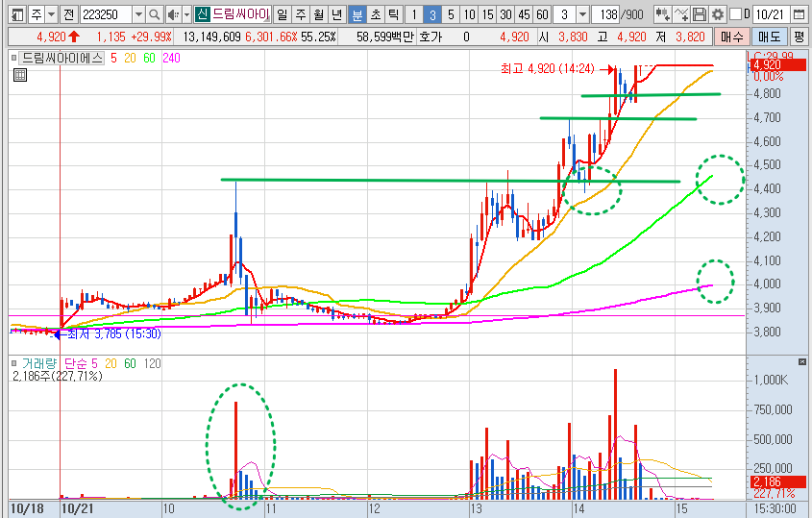This screenshot has width=812, height=518.
Task: Click the 240 moving average label
Action: pos(171,58)
